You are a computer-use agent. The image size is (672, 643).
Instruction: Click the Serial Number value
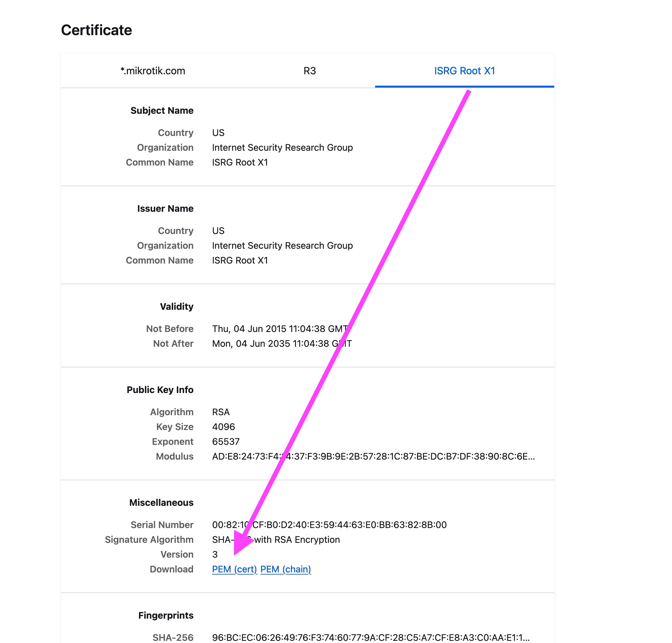[329, 525]
